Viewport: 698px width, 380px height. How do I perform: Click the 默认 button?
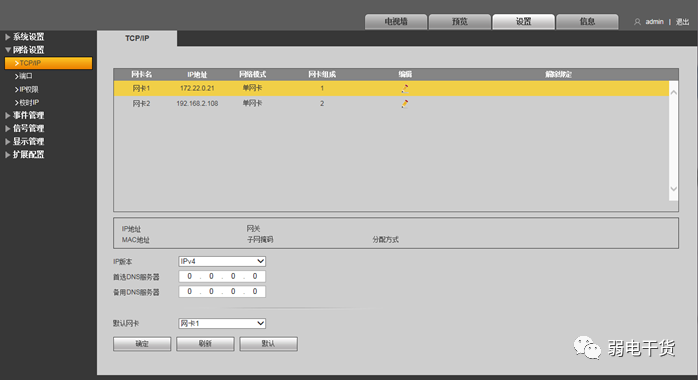coord(268,344)
